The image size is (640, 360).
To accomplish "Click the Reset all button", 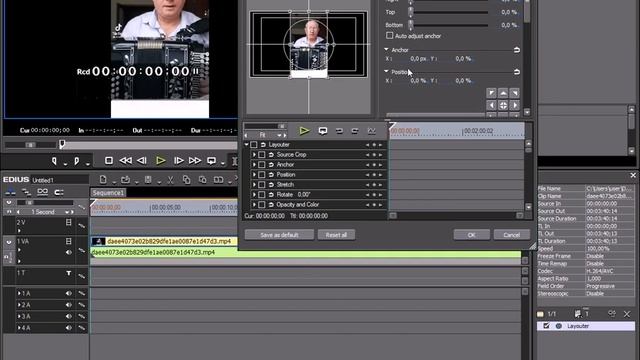I will point(336,235).
